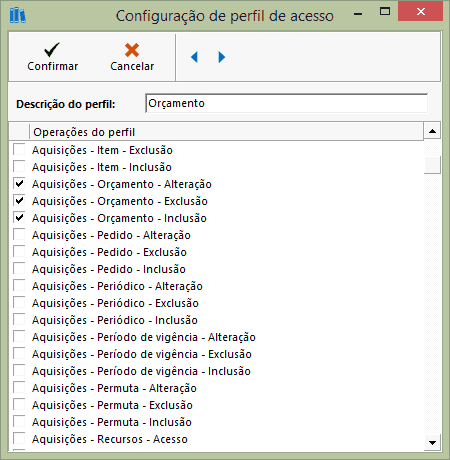Viewport: 450px width, 460px height.
Task: Tick Período de vigência - Exclusão checkbox
Action: 19,354
